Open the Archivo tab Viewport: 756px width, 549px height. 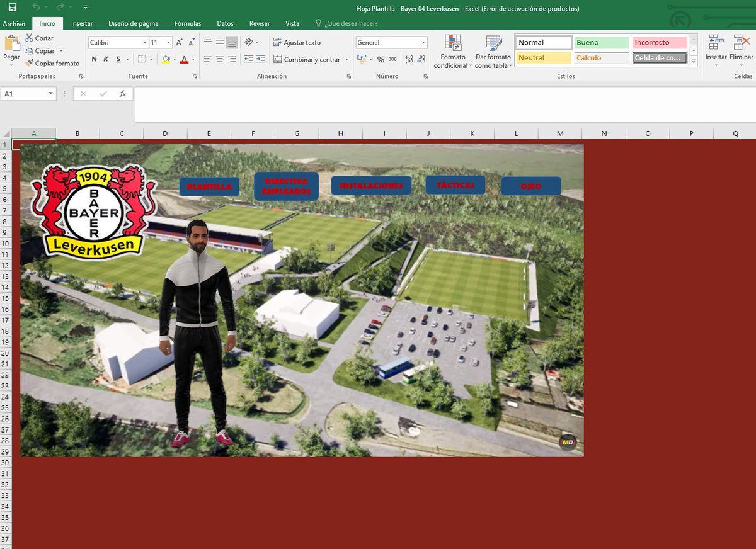point(14,23)
